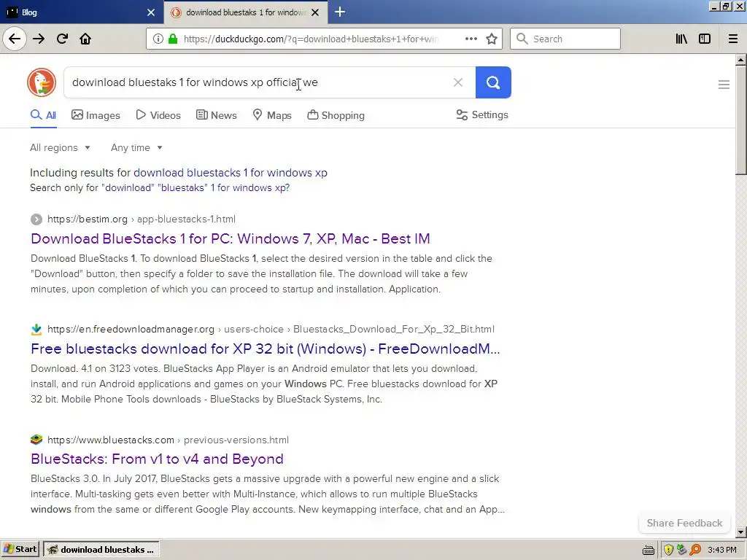Screen dimensions: 747x560
Task: Click the browser Back arrow button
Action: coord(15,39)
